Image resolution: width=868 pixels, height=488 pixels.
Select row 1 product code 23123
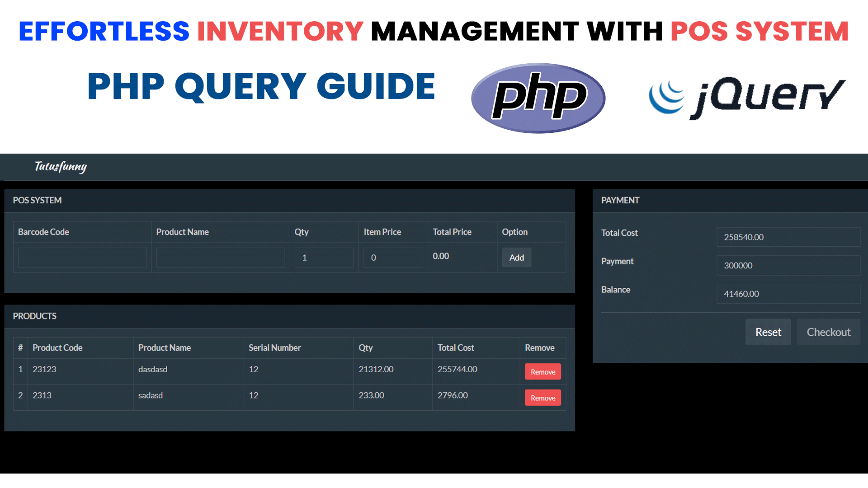tap(44, 369)
